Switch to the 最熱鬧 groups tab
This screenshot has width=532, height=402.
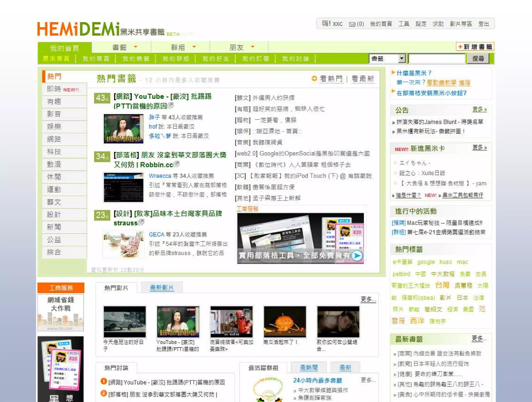point(309,367)
